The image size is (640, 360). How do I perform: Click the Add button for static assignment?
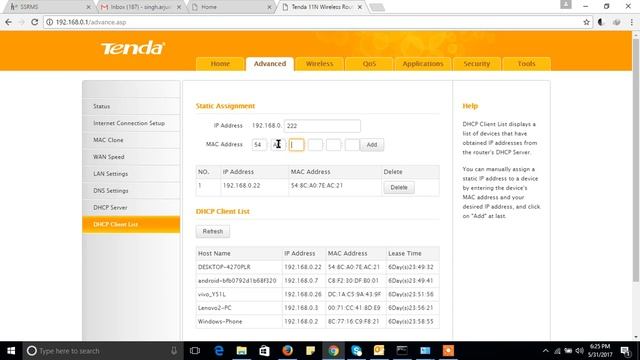pos(371,145)
